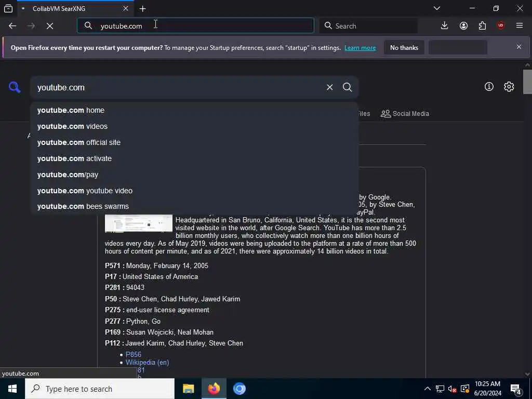Open the Windows Start menu
Image resolution: width=532 pixels, height=399 pixels.
tap(12, 389)
